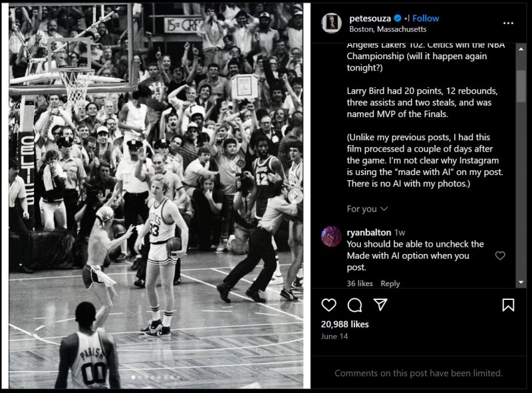This screenshot has width=532, height=393.
Task: View the 20,988 likes list
Action: coord(344,324)
